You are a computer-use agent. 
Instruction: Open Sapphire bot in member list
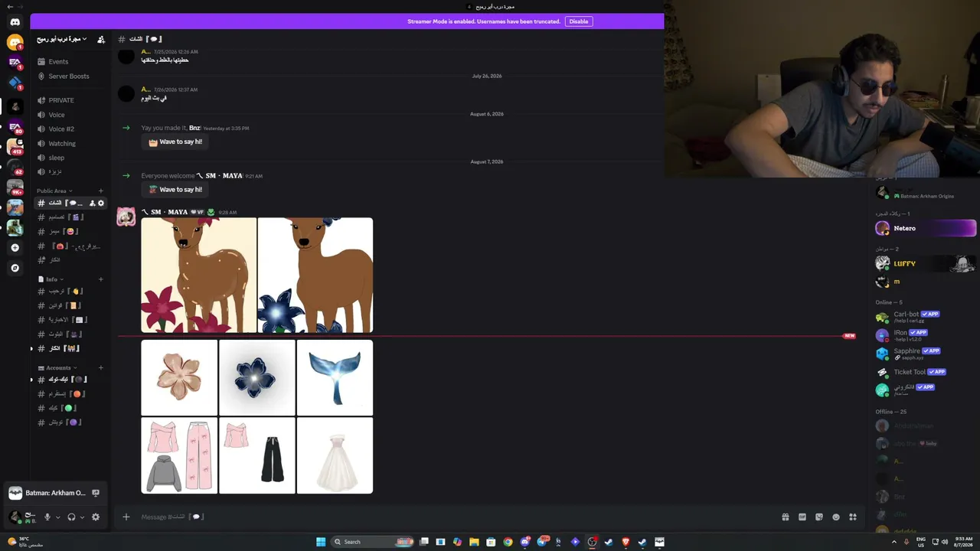click(926, 354)
